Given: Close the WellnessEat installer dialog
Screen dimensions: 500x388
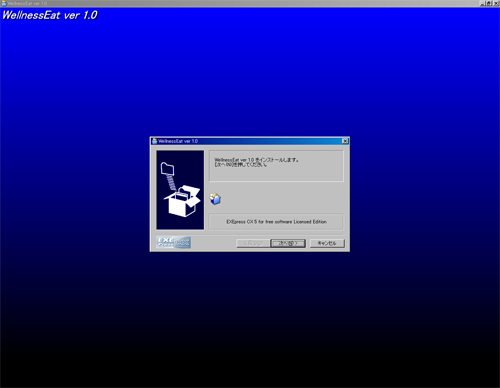Looking at the screenshot, I should 345,141.
